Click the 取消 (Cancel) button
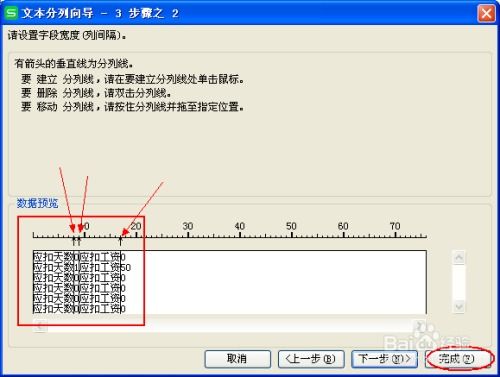The image size is (500, 377). [x=237, y=359]
